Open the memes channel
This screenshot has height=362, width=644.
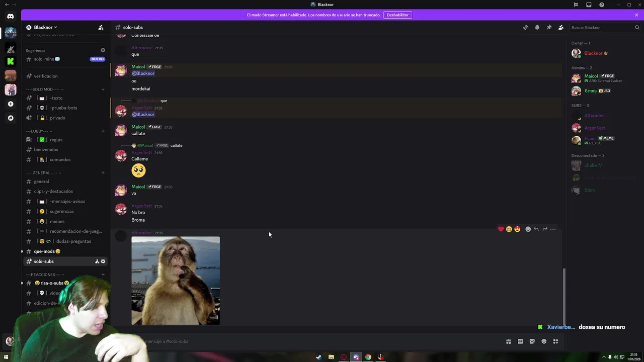click(x=65, y=221)
